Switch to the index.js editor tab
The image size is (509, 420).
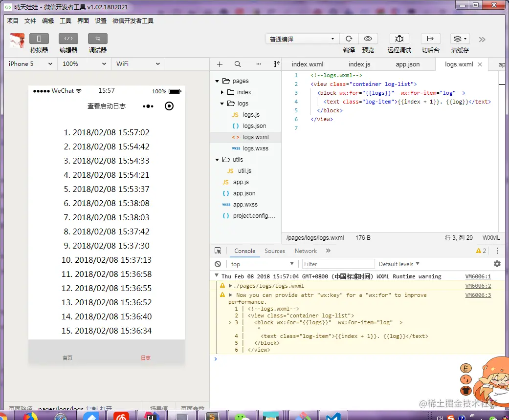pos(359,64)
